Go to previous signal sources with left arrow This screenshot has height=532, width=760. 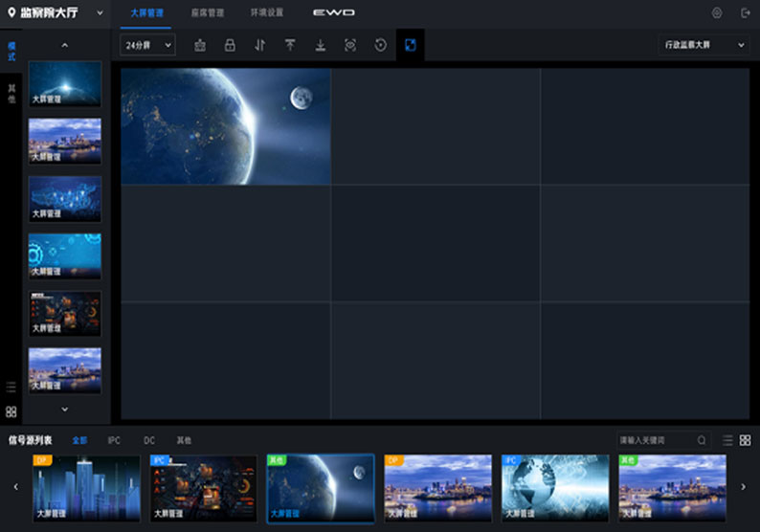tap(16, 487)
